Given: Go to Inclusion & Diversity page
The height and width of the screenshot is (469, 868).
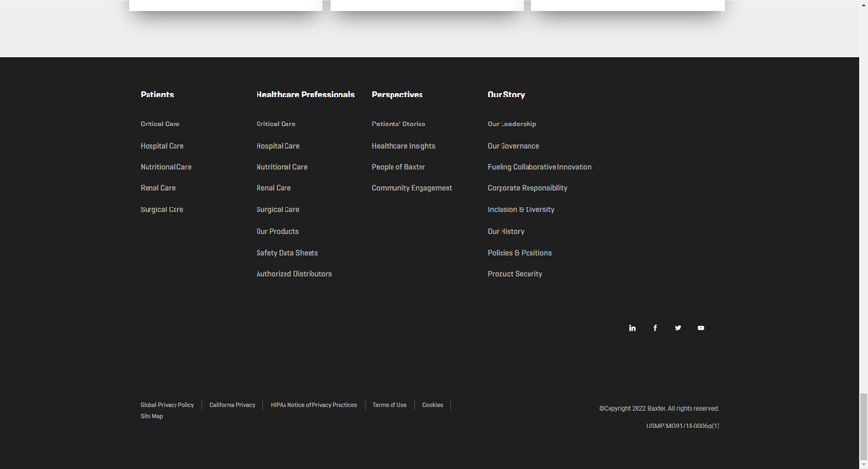Looking at the screenshot, I should pyautogui.click(x=521, y=209).
